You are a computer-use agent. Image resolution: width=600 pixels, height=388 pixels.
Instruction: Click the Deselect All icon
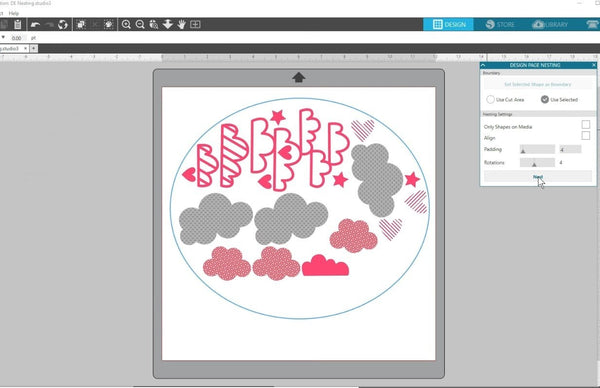[95, 24]
